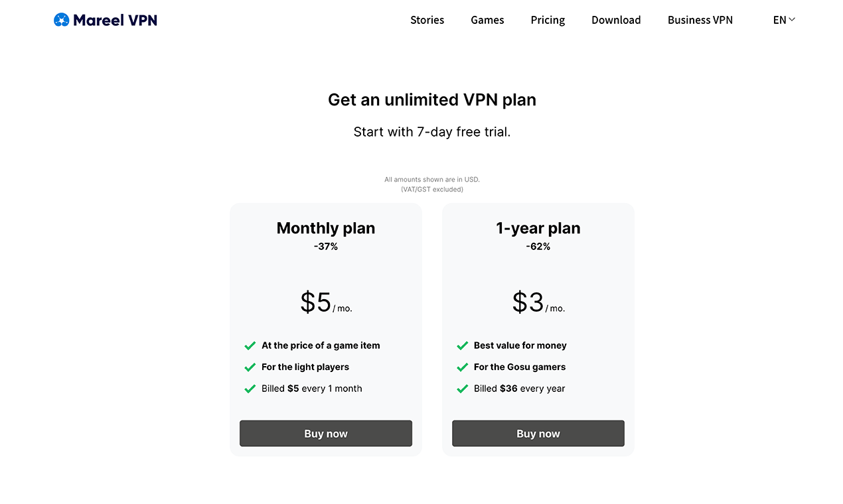
Task: Click the $3 per month price
Action: click(x=538, y=302)
